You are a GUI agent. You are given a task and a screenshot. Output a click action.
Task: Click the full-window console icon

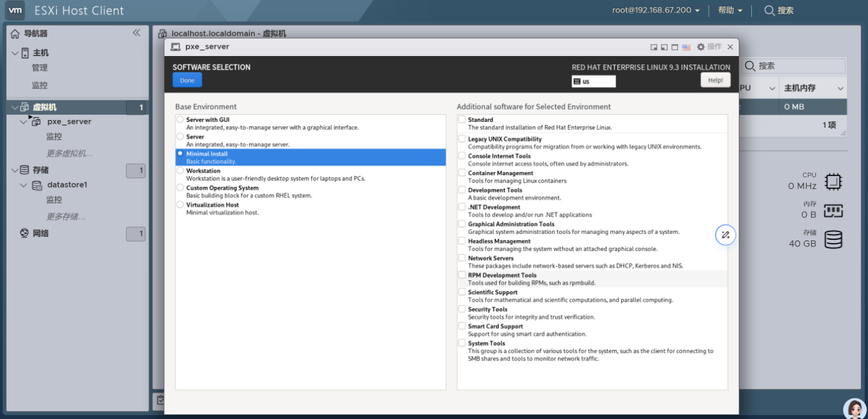tap(675, 47)
